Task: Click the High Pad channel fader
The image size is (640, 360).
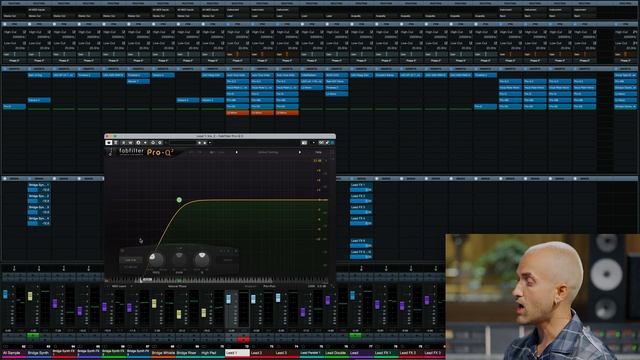Action: [204, 313]
